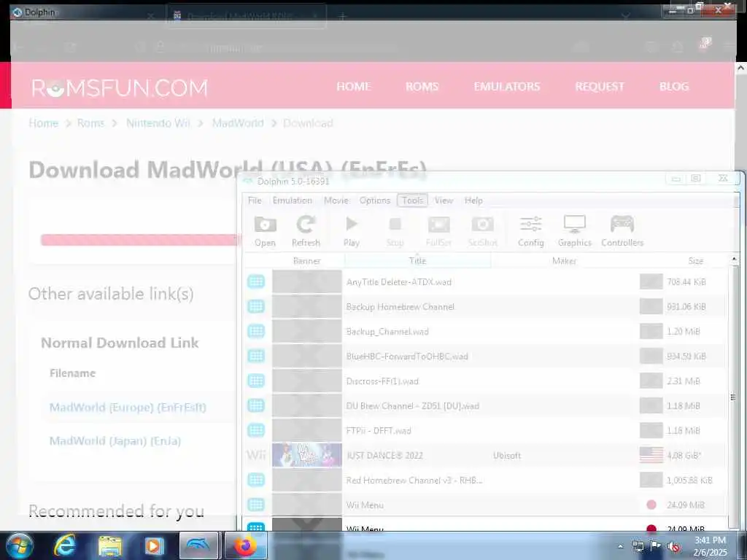The height and width of the screenshot is (560, 747).
Task: Select the JUST DANCE 2022 title
Action: (x=384, y=455)
